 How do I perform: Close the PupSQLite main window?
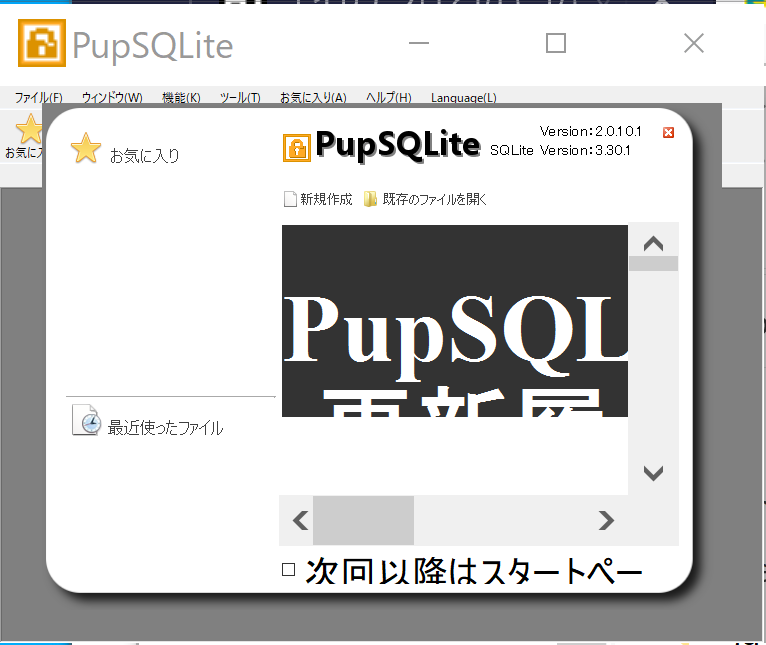[x=694, y=43]
